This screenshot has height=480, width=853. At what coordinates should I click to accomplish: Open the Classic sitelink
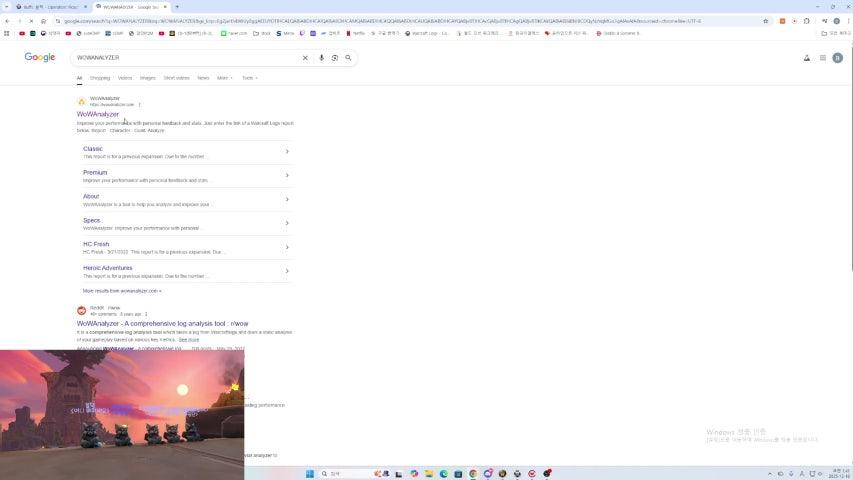click(x=93, y=149)
